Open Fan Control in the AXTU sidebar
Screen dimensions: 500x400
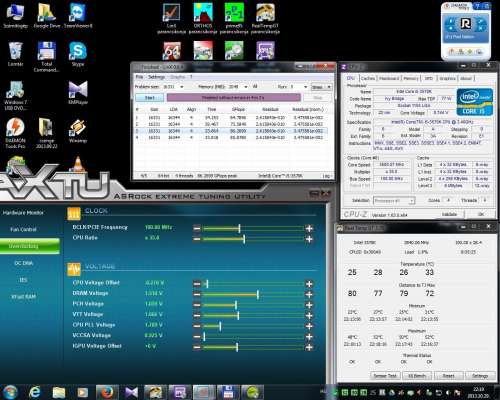point(23,229)
